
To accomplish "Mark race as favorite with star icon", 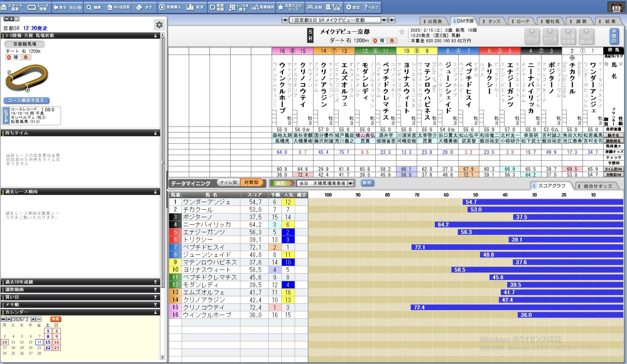I will [x=402, y=32].
